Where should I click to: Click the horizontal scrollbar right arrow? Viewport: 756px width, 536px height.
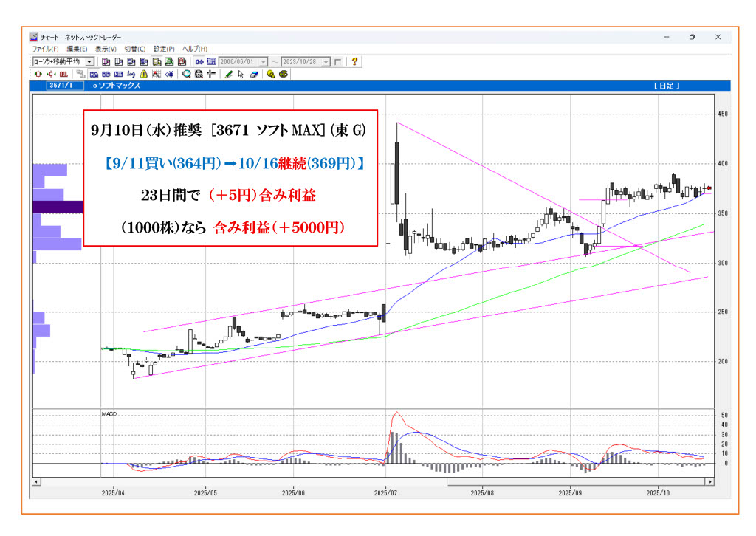tap(710, 481)
